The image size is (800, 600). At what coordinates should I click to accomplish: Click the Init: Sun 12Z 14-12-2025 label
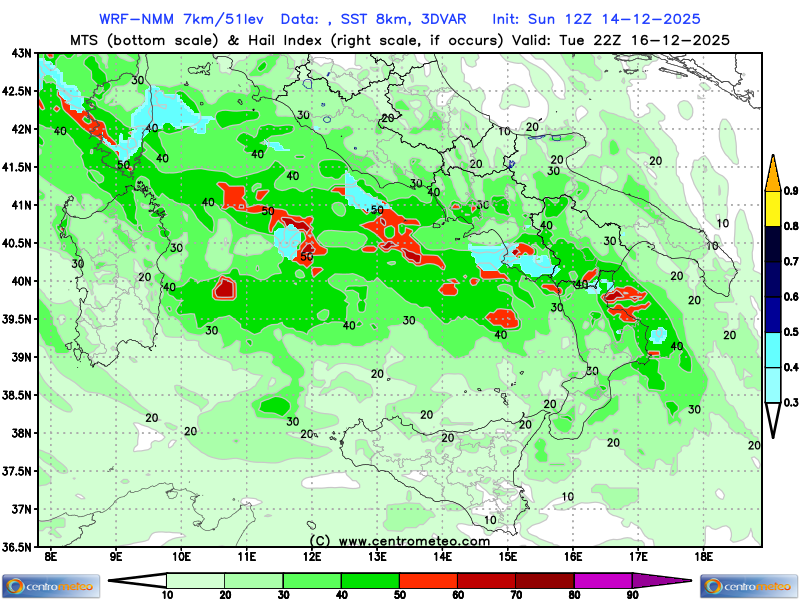(x=596, y=19)
